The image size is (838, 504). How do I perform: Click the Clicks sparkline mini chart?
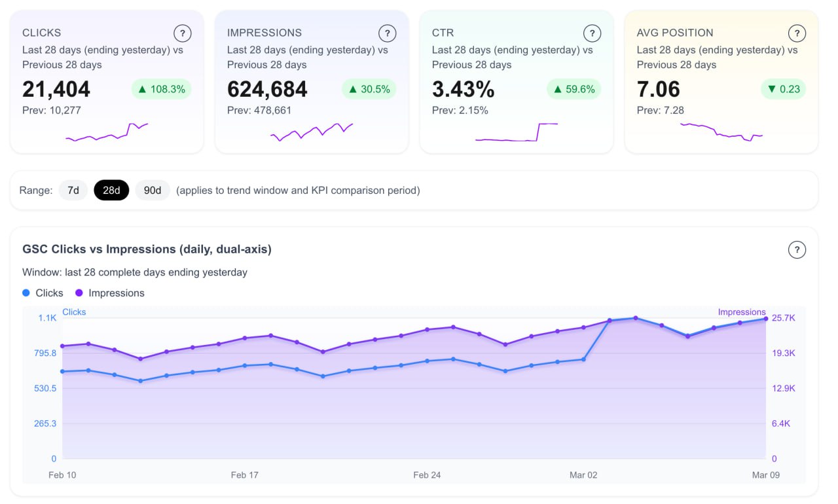pos(107,132)
